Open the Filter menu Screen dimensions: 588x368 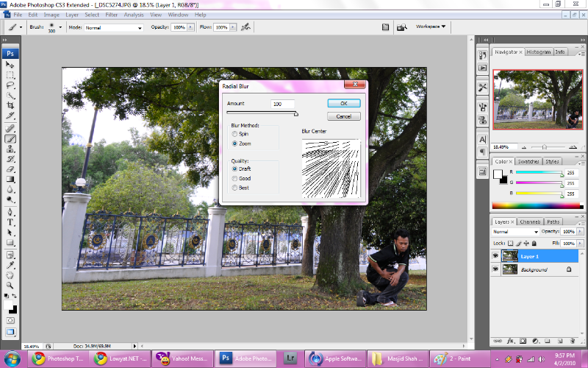111,14
